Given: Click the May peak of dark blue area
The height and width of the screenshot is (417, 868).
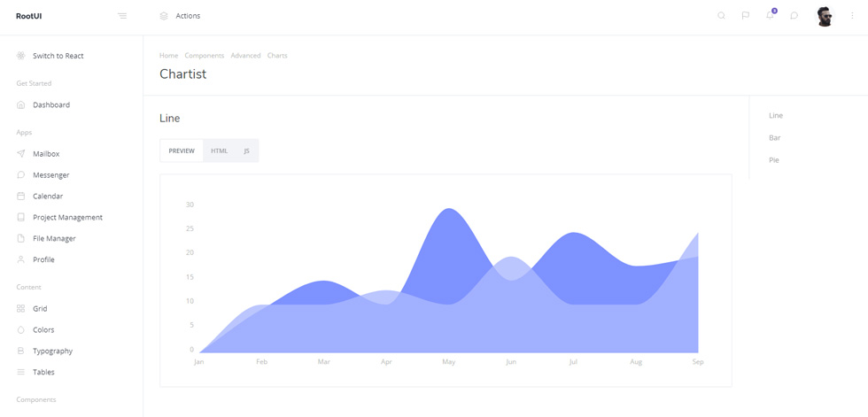Looking at the screenshot, I should click(449, 210).
